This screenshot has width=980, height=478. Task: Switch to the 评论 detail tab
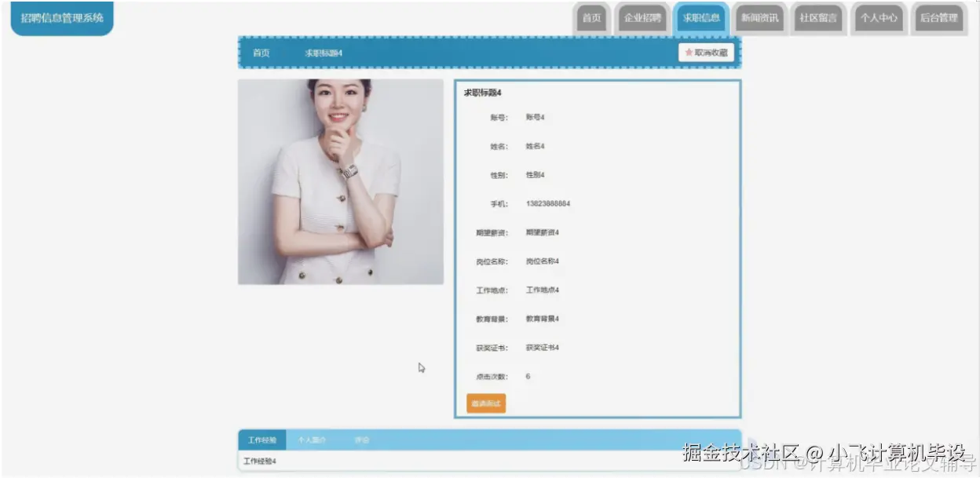(362, 440)
